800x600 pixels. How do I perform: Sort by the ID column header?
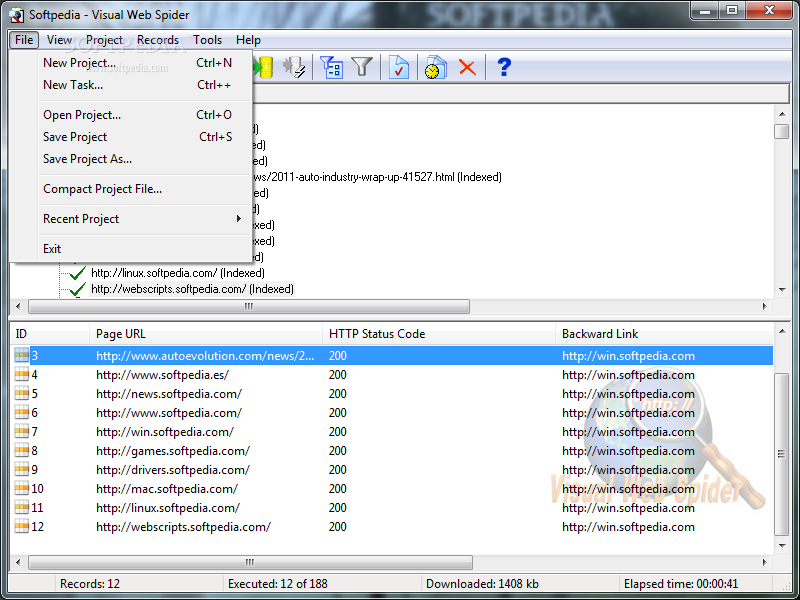[49, 334]
